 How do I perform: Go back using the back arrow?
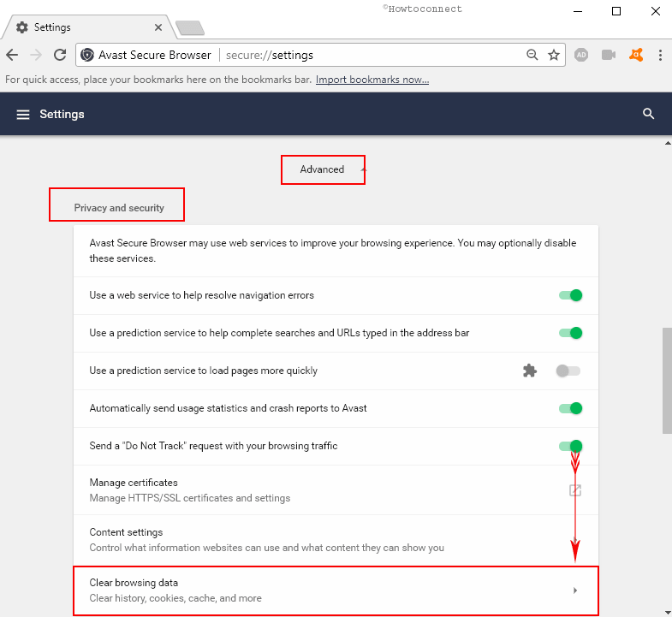click(12, 55)
